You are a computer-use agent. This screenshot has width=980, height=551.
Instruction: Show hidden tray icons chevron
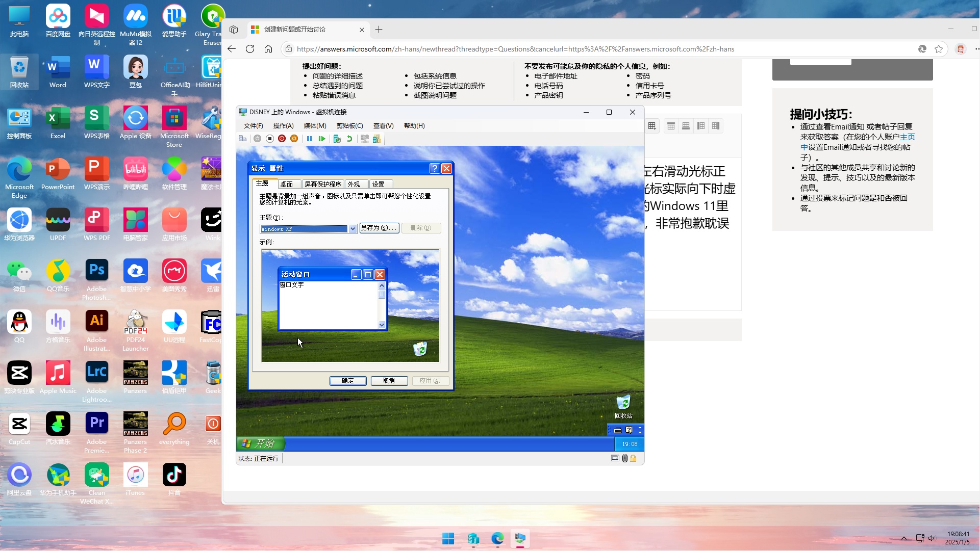tap(904, 538)
